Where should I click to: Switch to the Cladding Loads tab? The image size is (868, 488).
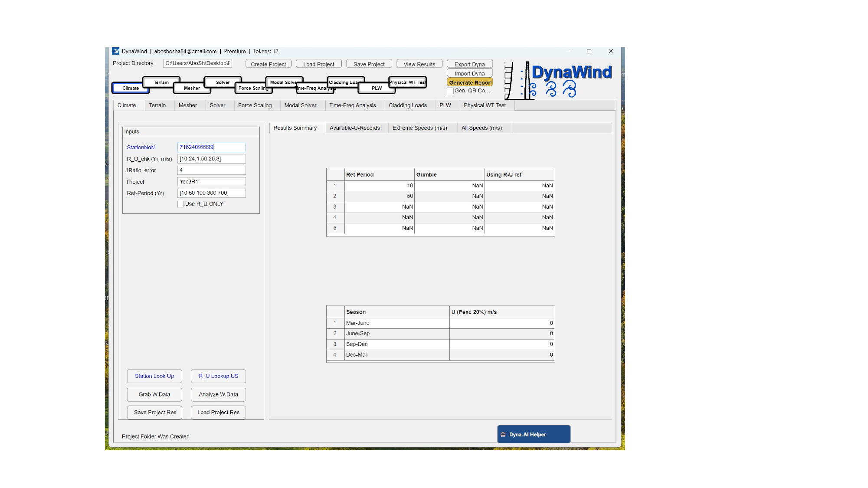(407, 105)
